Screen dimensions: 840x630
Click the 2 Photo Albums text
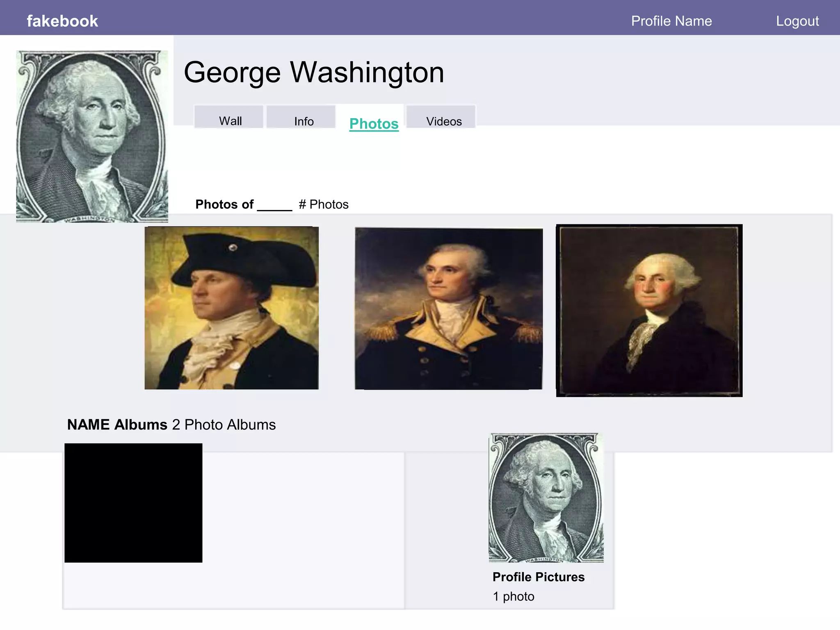[224, 425]
